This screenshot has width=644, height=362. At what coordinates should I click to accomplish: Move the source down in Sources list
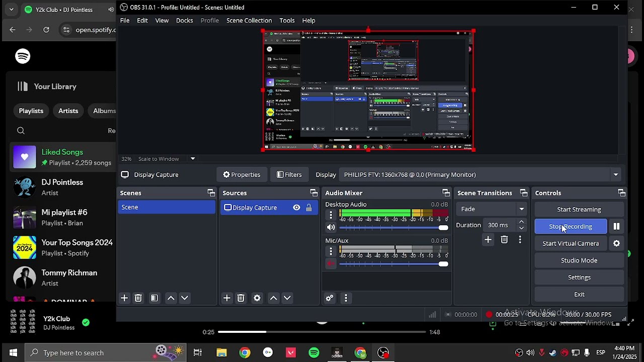click(287, 298)
